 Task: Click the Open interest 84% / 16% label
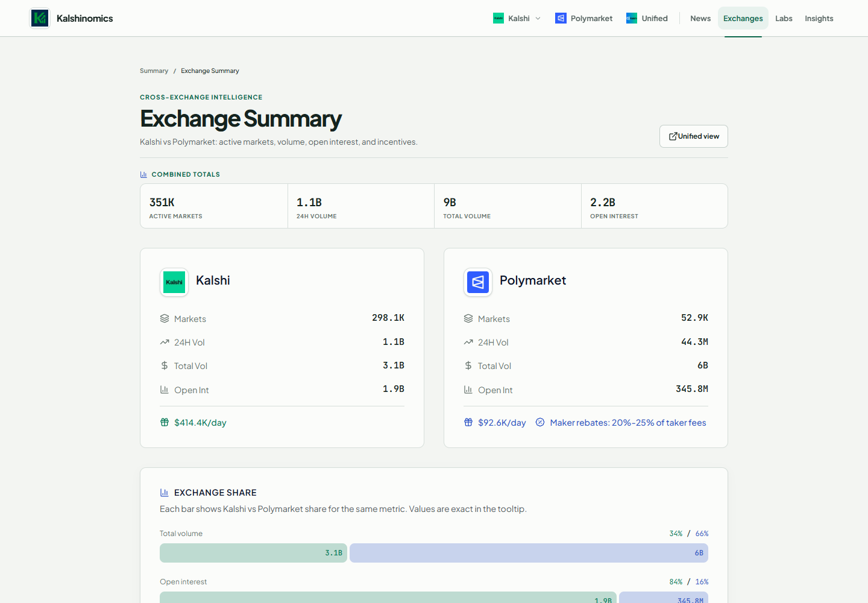[689, 582]
